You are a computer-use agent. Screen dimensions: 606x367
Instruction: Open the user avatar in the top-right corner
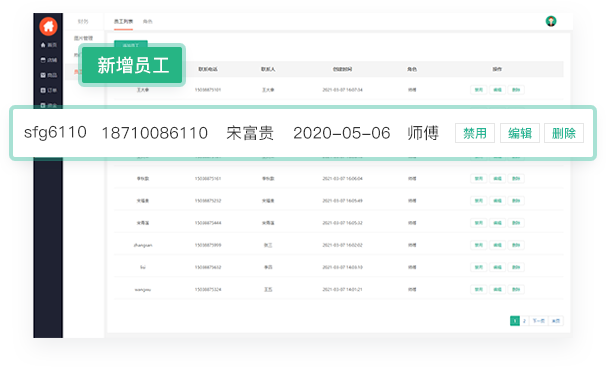click(x=551, y=21)
